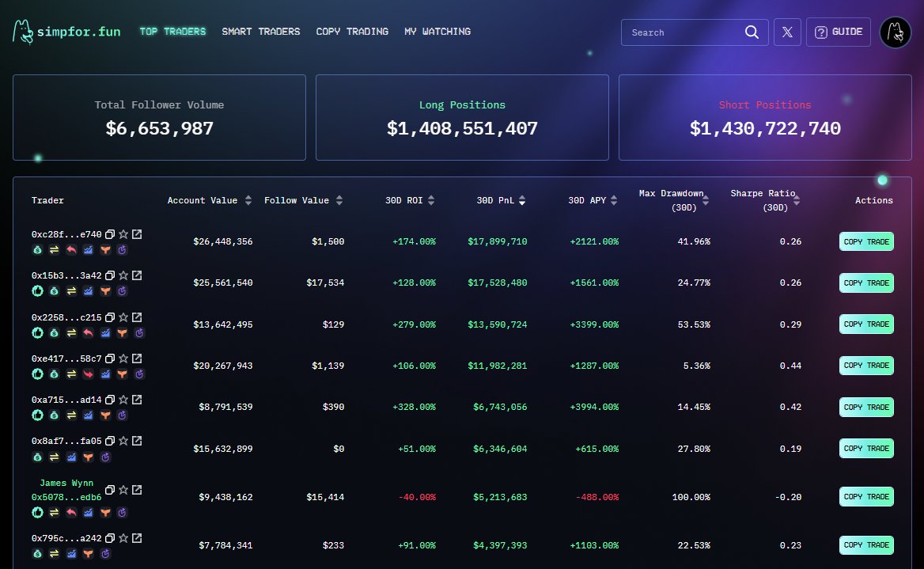The height and width of the screenshot is (569, 924).
Task: Copy address of trader 0x15b3...3a42
Action: point(110,275)
